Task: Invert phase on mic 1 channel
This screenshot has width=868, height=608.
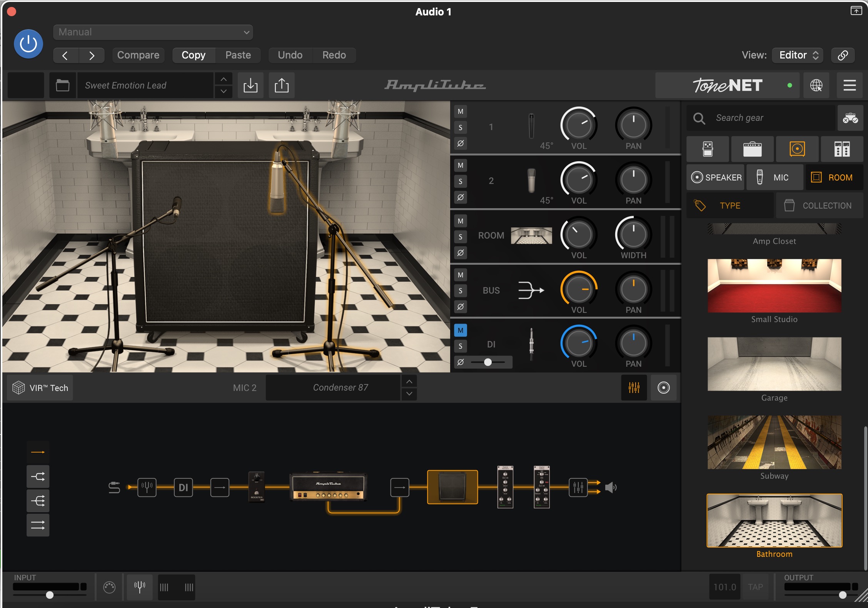Action: pyautogui.click(x=461, y=144)
